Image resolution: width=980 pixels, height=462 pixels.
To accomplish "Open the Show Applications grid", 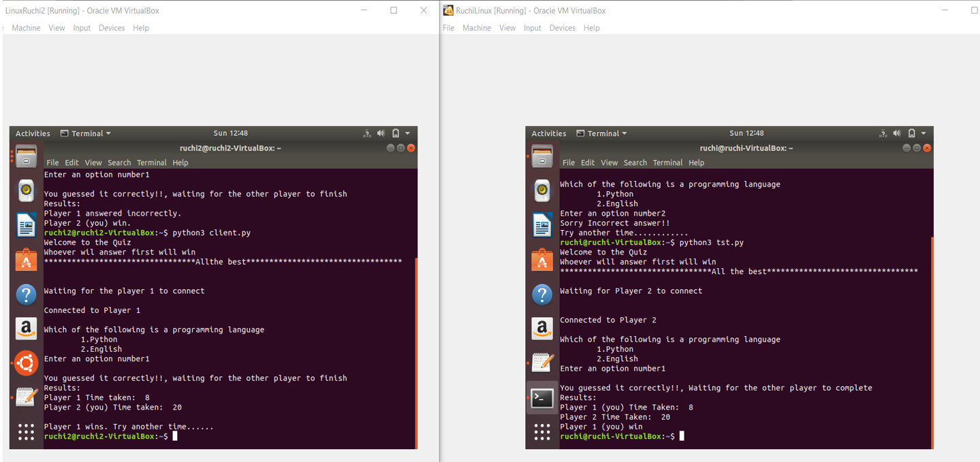I will point(25,432).
